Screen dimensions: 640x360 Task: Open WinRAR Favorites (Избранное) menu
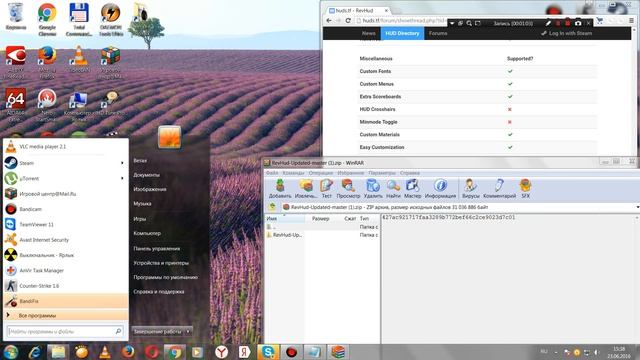[350, 173]
